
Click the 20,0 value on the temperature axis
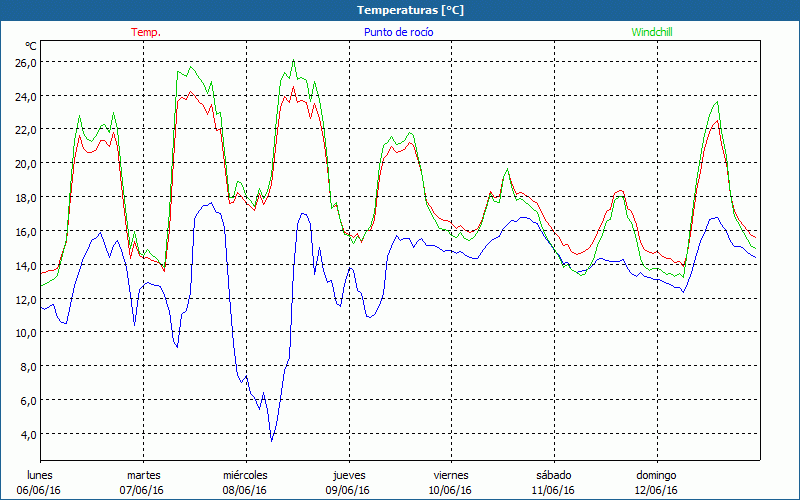(x=25, y=163)
